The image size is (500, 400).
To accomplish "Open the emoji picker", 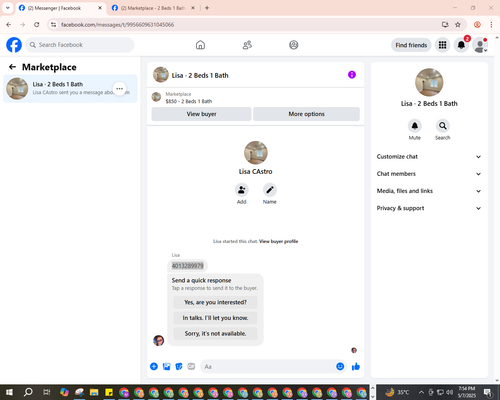I will (340, 367).
